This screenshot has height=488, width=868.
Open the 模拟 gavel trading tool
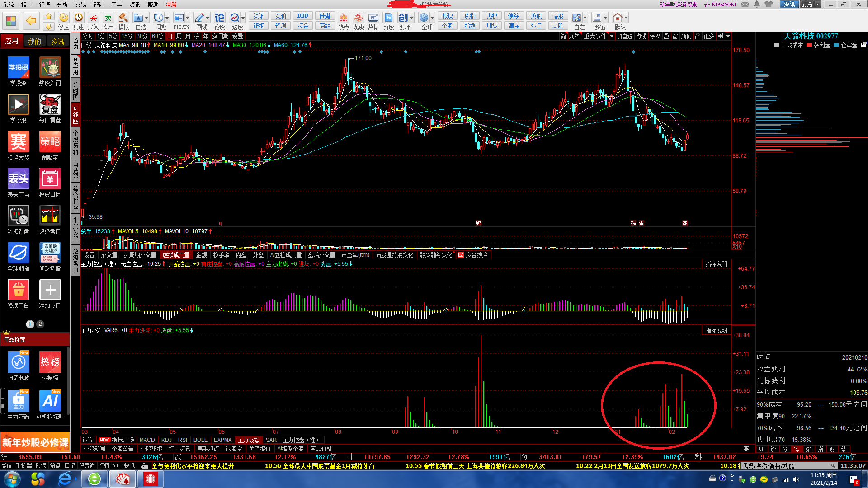123,18
